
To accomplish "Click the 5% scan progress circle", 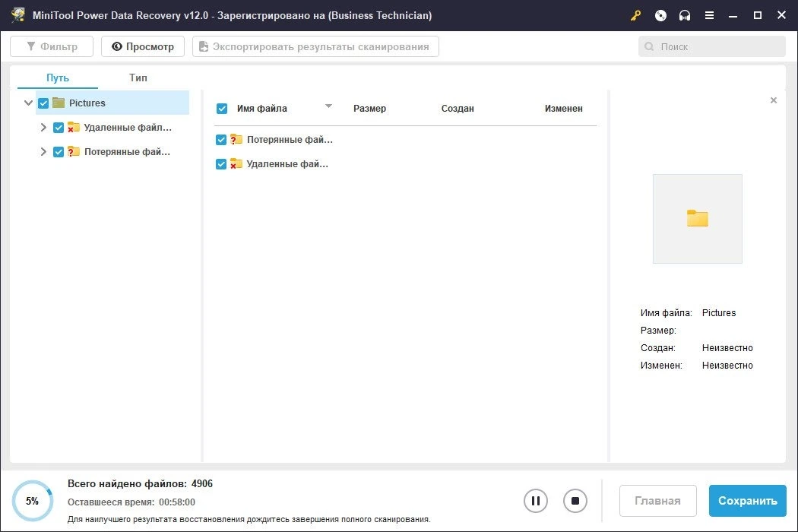I will point(33,501).
